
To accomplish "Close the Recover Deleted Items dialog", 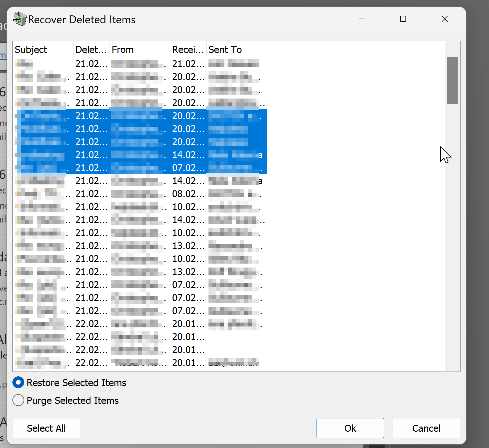I will click(x=445, y=19).
